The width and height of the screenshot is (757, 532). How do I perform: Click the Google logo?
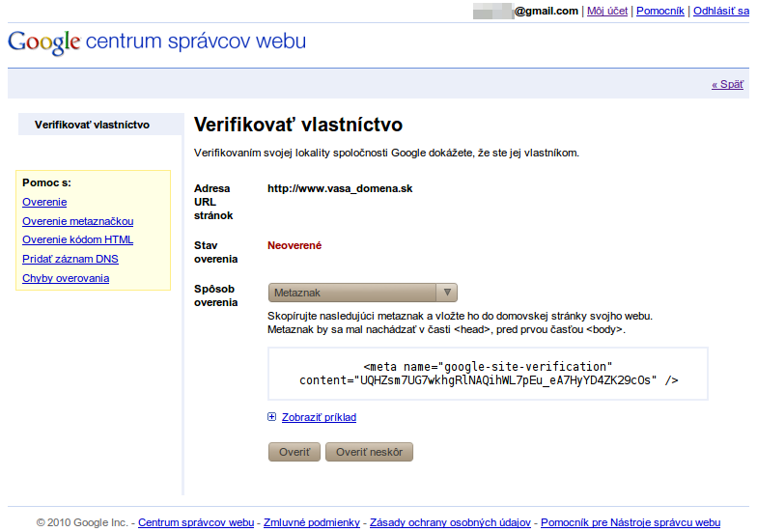(44, 42)
